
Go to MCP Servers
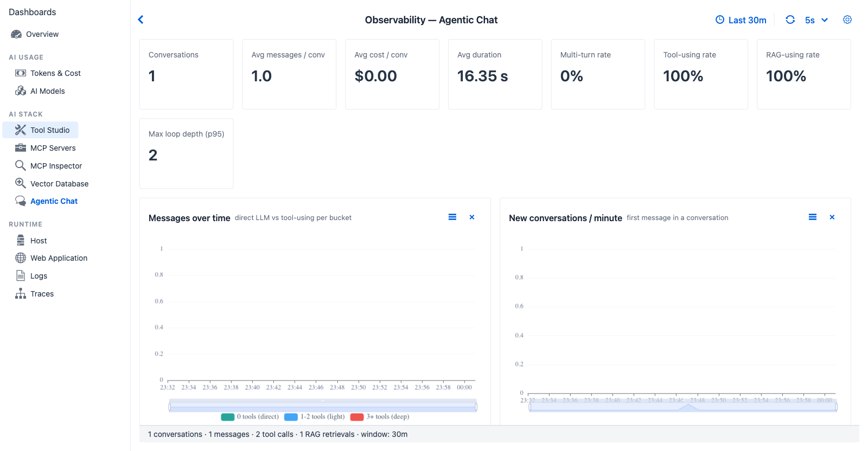[53, 148]
